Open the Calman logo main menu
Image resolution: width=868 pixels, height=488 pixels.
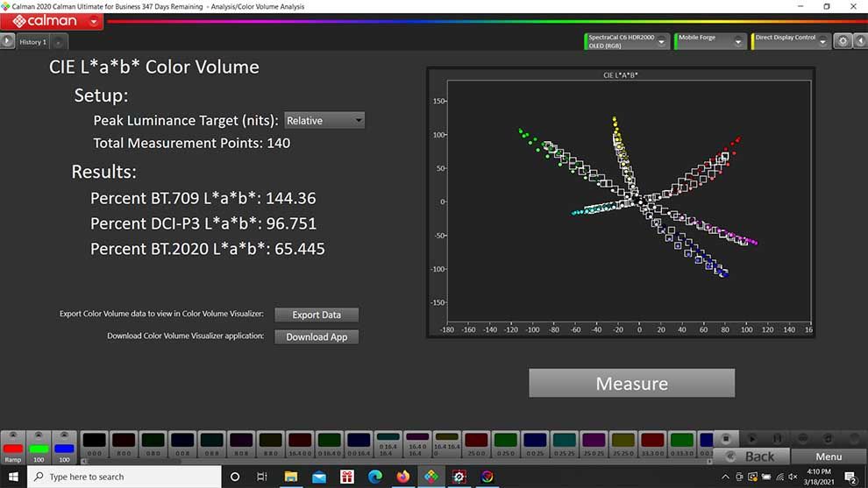click(52, 22)
